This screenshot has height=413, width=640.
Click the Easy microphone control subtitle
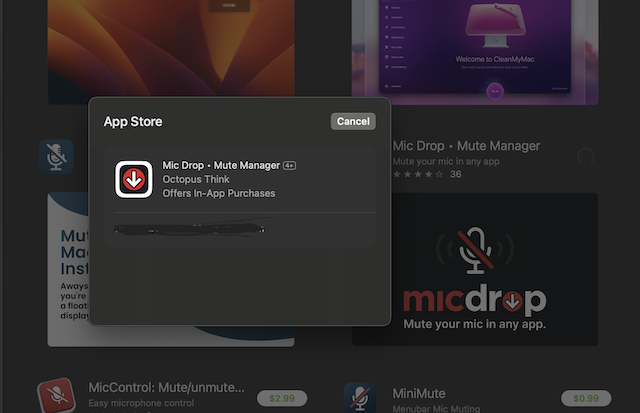pos(141,403)
